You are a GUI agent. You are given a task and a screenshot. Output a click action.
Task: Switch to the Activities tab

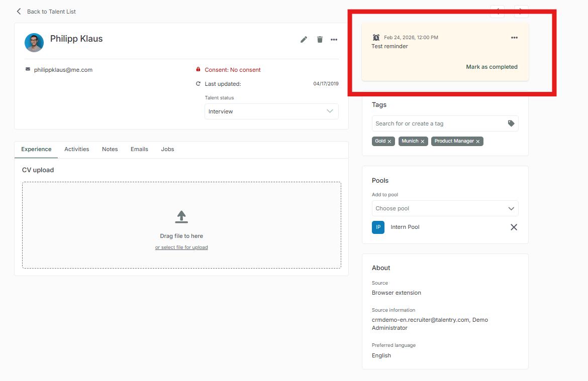pyautogui.click(x=76, y=149)
